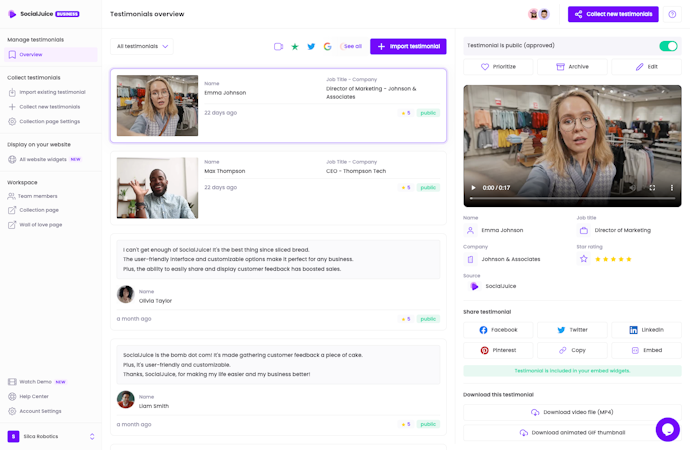Click the public badge on Emma Johnson card
Screen dimensions: 690x450
coord(428,113)
